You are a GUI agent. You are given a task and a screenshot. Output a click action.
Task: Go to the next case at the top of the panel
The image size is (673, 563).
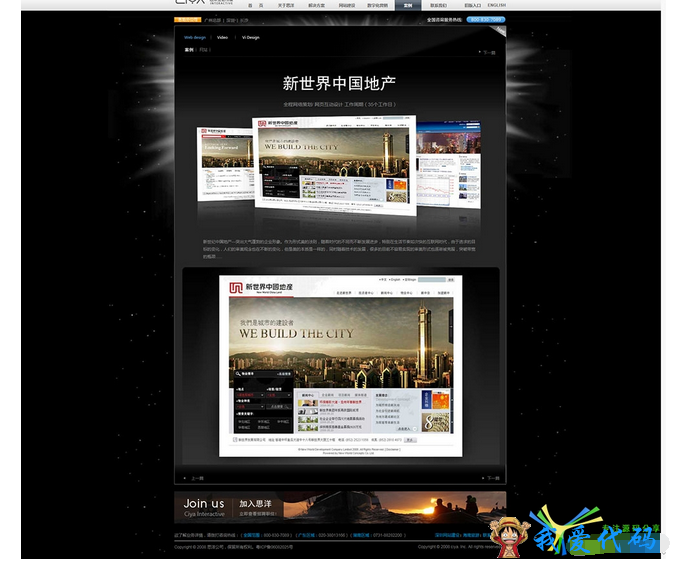point(488,52)
